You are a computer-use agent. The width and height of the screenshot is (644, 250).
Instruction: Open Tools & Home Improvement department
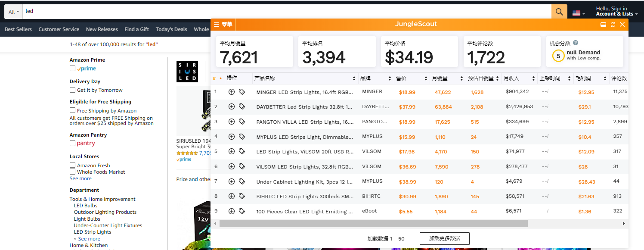[102, 199]
